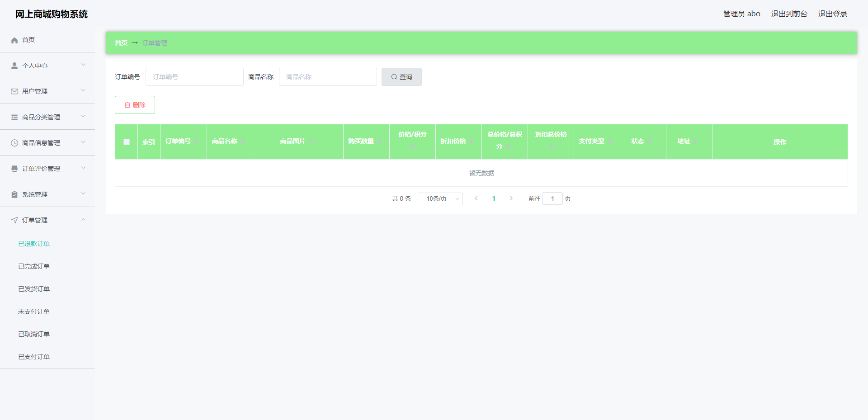
Task: Click the magnifier icon in 查询 button
Action: click(x=394, y=77)
